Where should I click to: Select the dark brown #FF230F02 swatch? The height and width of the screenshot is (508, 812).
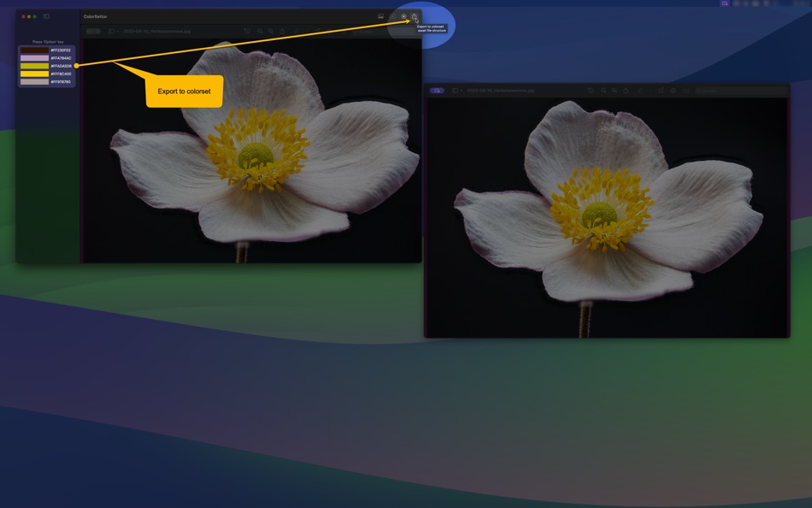(x=34, y=50)
